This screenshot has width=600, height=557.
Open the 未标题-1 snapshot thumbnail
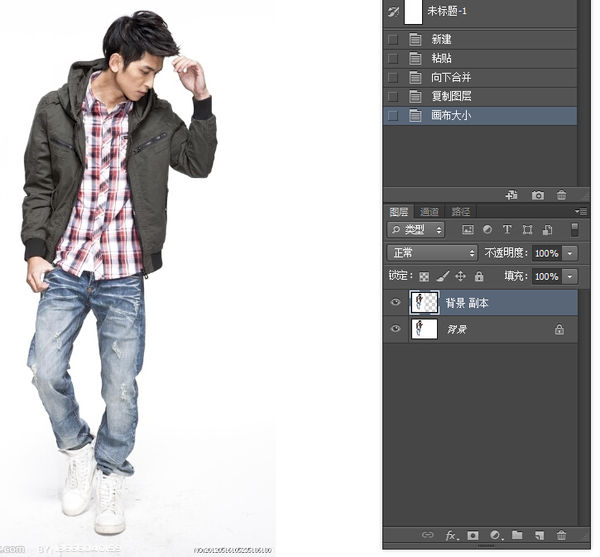[x=413, y=12]
